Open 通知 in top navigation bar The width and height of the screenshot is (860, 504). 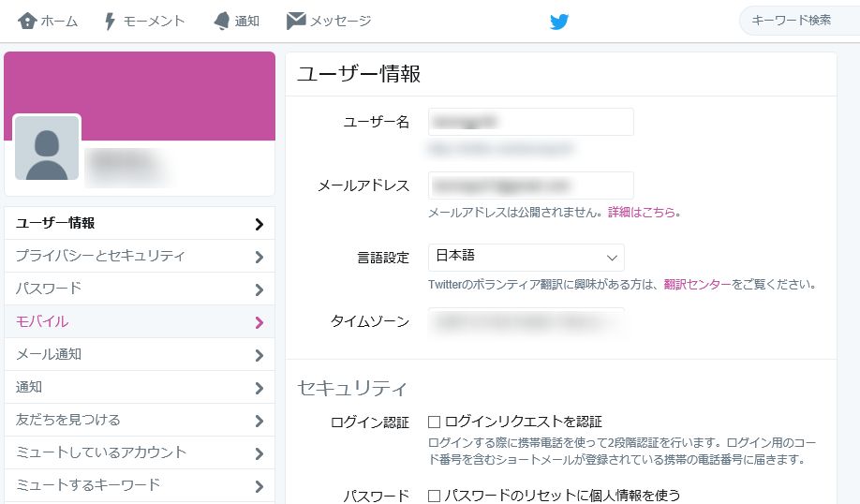click(246, 21)
